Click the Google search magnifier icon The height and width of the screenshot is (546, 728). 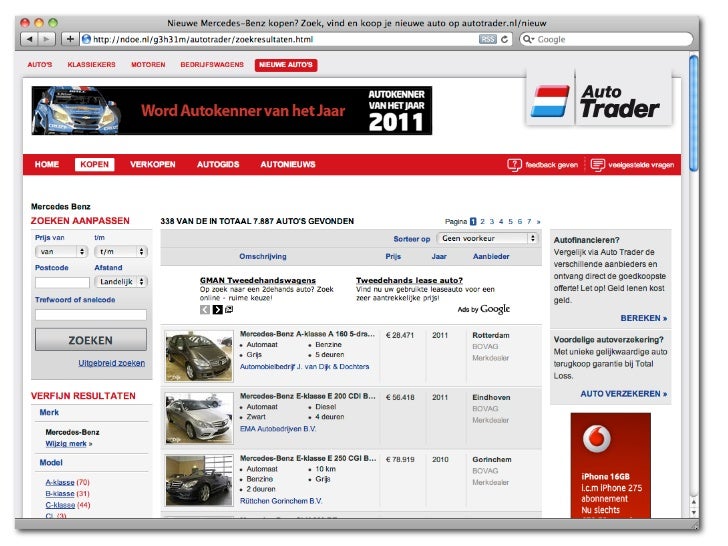click(528, 39)
